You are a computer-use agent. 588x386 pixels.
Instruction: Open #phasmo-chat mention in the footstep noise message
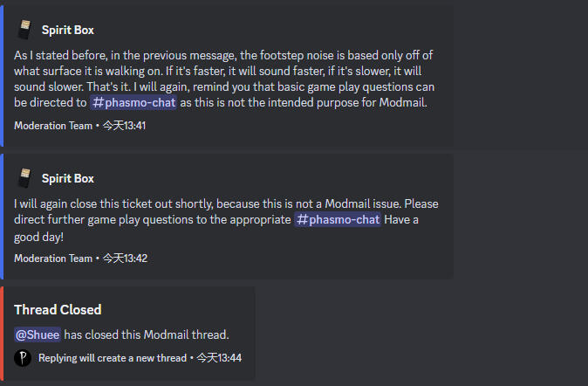135,103
